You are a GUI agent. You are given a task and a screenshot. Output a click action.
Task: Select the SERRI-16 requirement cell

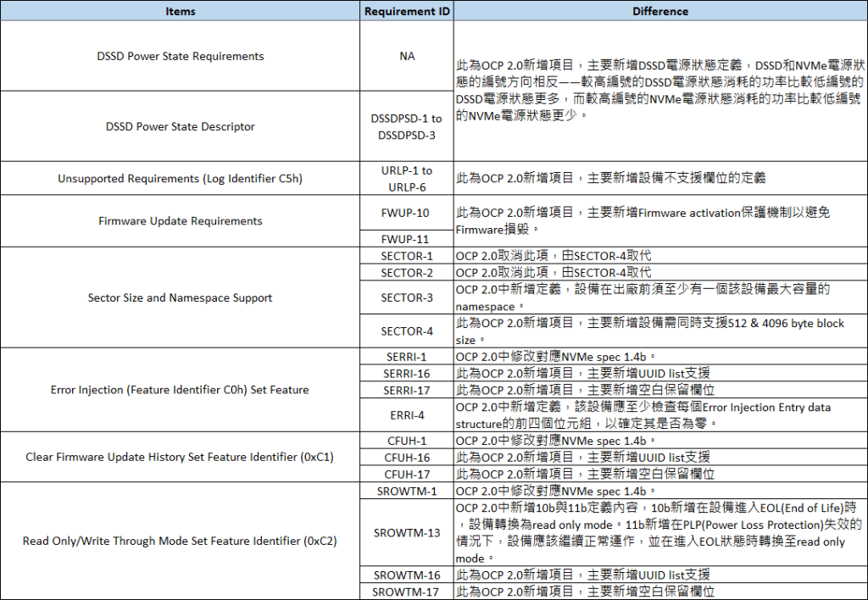coord(407,374)
